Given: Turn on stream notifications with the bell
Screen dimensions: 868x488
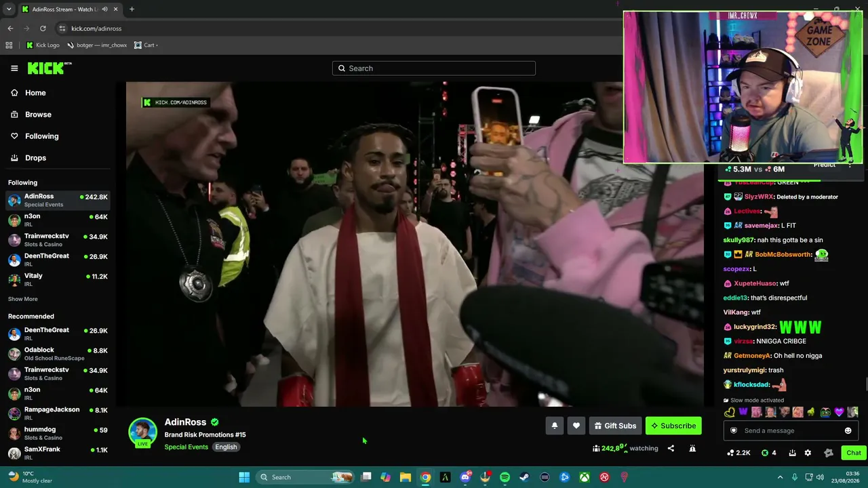Looking at the screenshot, I should 554,426.
